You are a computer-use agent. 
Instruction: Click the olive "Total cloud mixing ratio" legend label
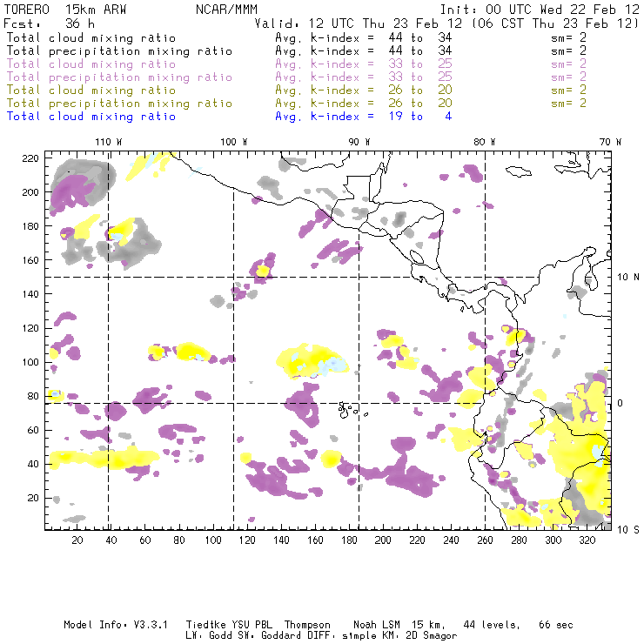coord(91,91)
